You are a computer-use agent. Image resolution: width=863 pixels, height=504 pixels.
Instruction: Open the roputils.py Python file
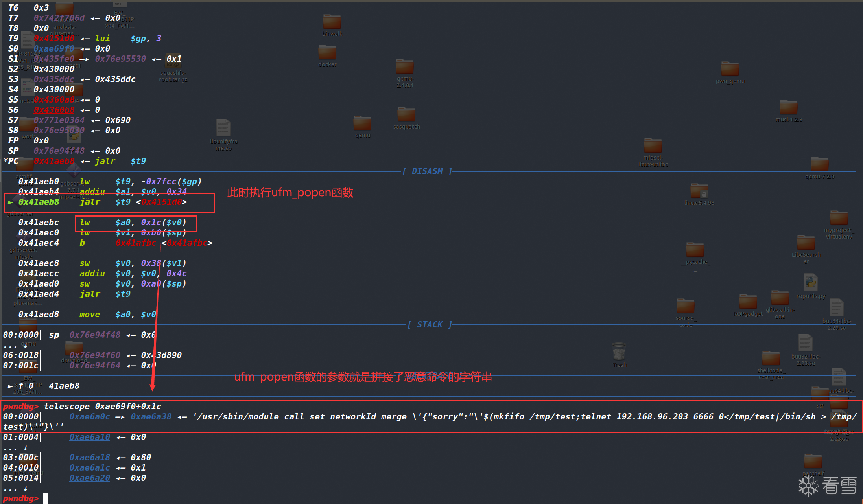tap(810, 283)
